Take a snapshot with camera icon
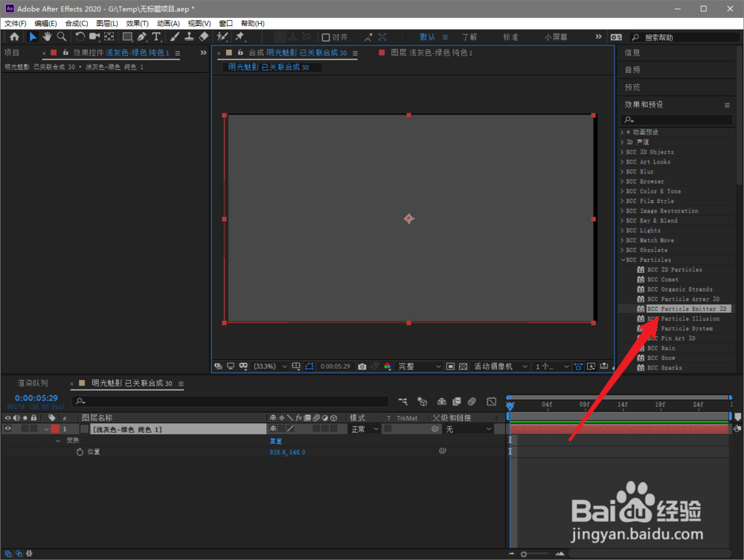This screenshot has width=744, height=560. coord(362,367)
